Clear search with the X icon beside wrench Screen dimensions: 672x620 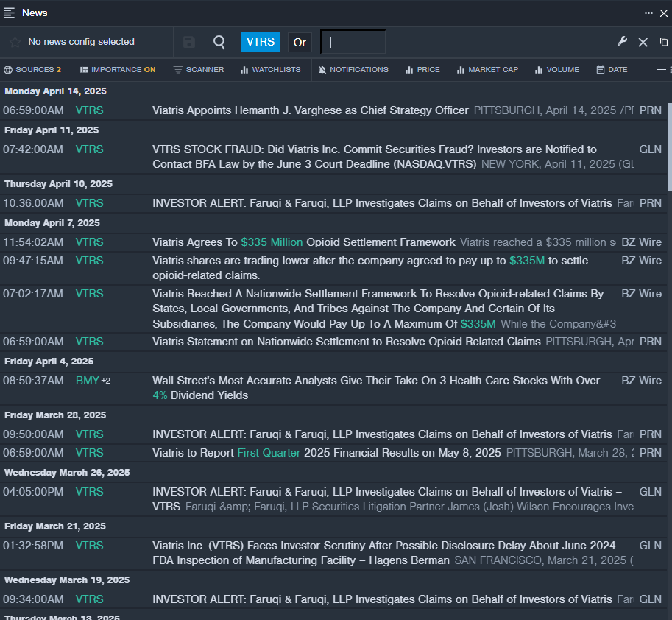(643, 42)
